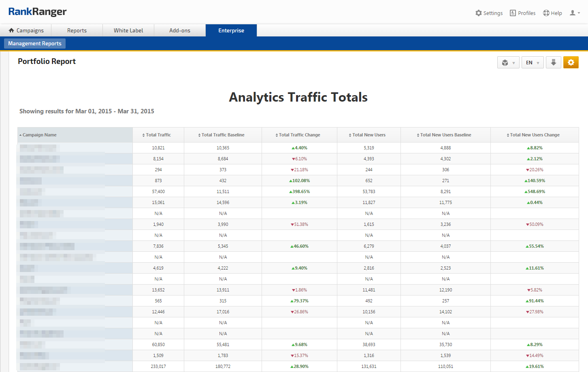The width and height of the screenshot is (588, 372).
Task: Sort by the Total New Users header
Action: coord(369,135)
